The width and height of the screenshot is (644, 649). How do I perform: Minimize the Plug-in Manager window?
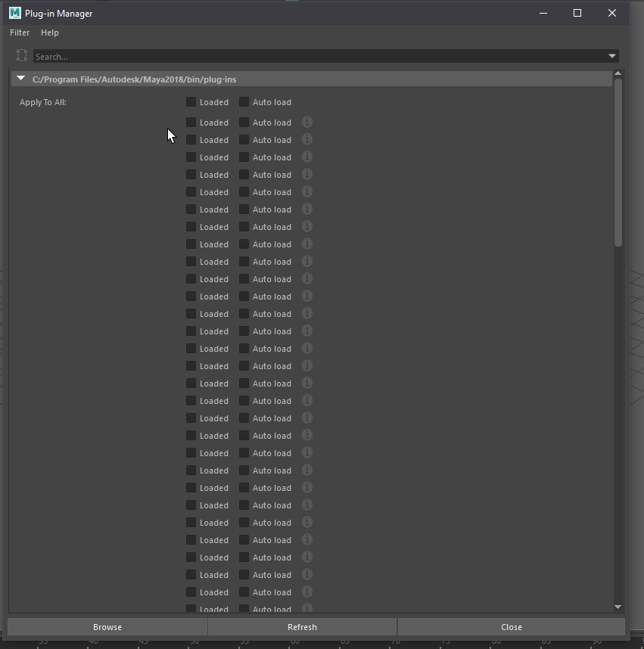(x=543, y=14)
